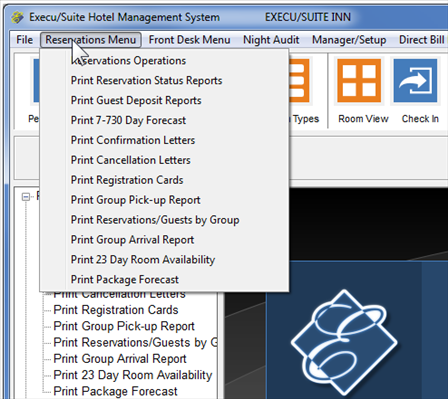The width and height of the screenshot is (448, 399).
Task: Click Print Group Pick-up Report in tree panel
Action: (x=124, y=326)
